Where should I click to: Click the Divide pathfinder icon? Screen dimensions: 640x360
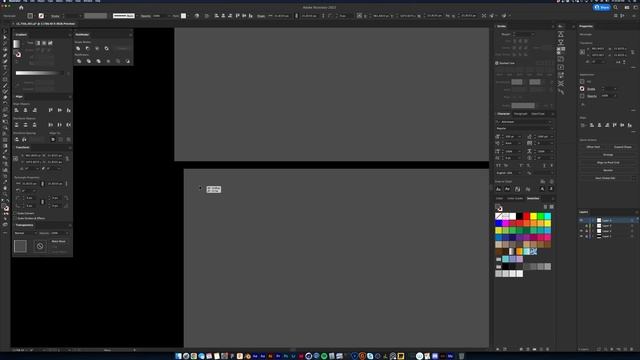[79, 61]
